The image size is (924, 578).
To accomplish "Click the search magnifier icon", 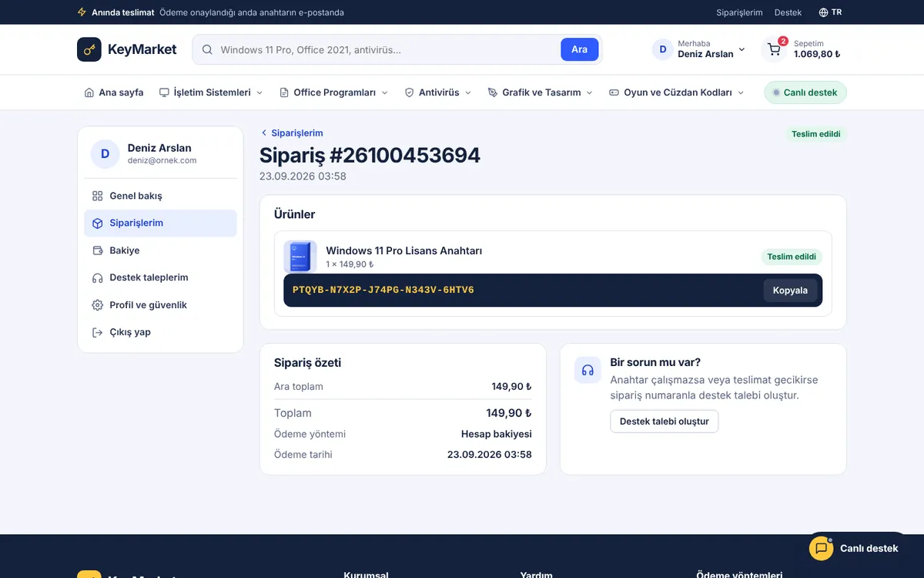I will pyautogui.click(x=207, y=49).
